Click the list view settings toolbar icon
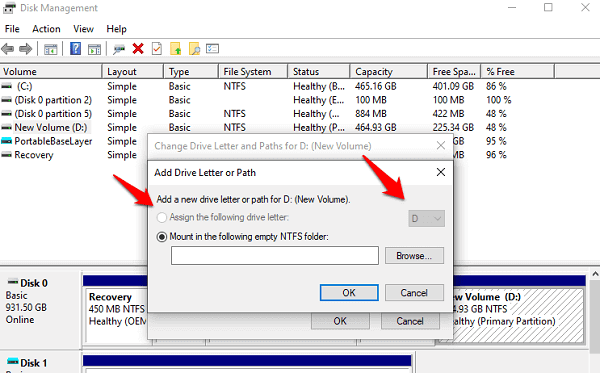Image resolution: width=600 pixels, height=373 pixels. [212, 49]
